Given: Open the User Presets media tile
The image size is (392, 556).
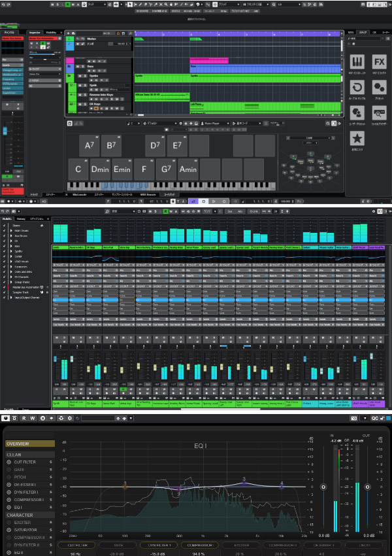Looking at the screenshot, I should coord(357,113).
